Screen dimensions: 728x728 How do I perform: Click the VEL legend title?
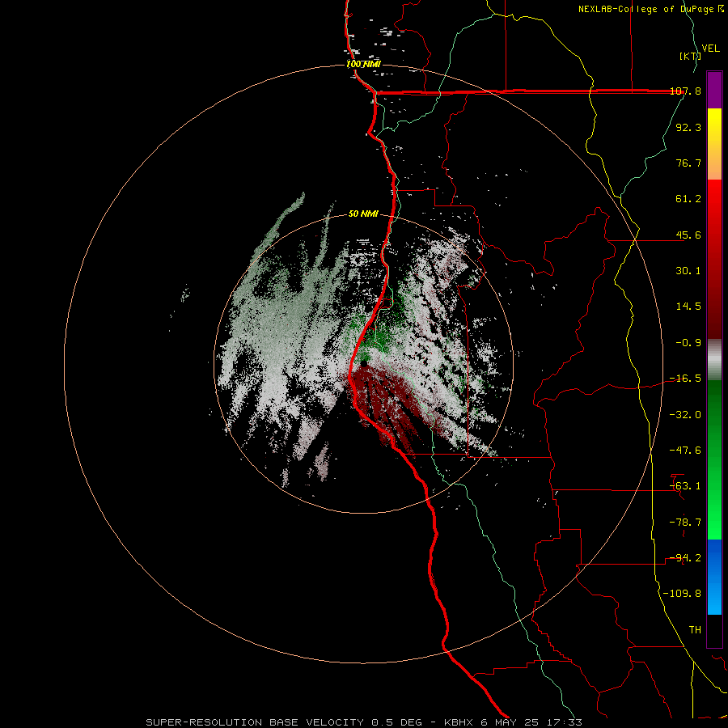coord(711,48)
